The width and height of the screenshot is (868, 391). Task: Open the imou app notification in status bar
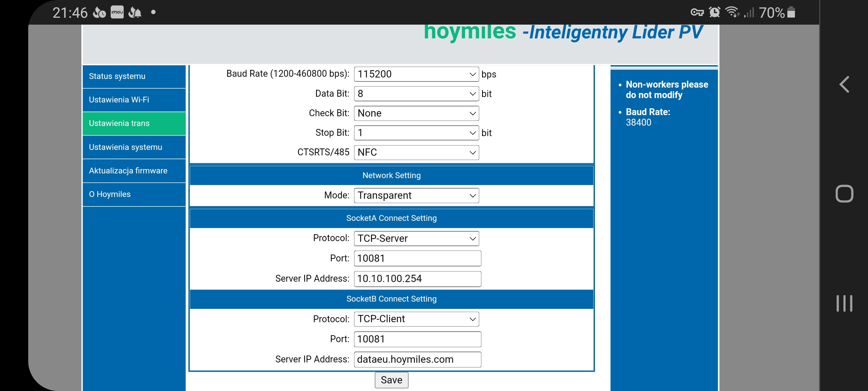(x=116, y=12)
